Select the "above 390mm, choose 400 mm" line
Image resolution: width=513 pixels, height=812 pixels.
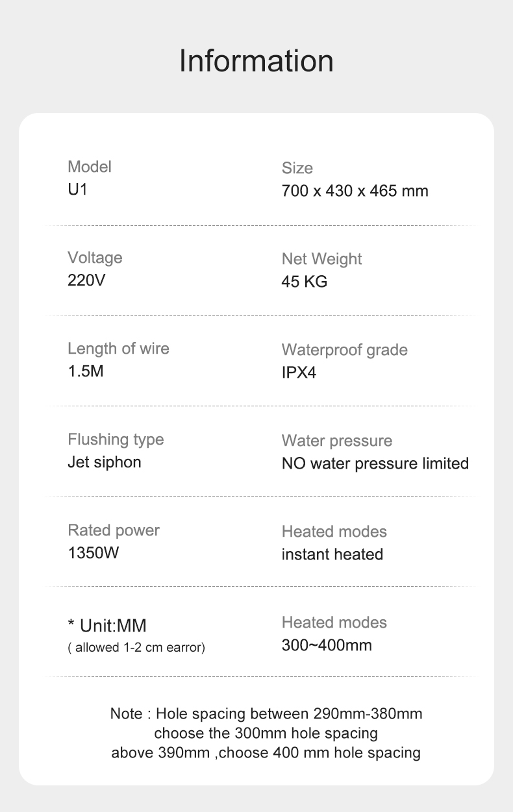[266, 753]
